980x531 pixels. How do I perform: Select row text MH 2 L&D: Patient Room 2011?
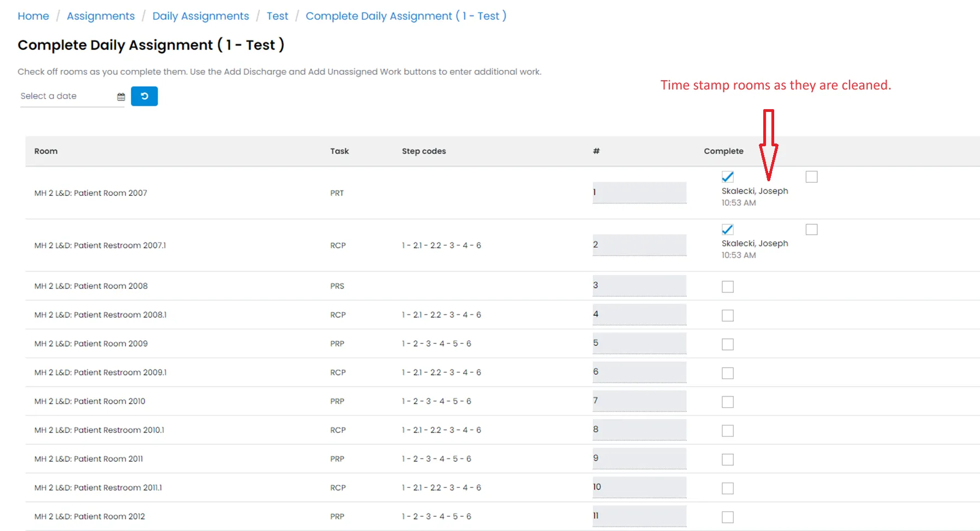pos(89,459)
